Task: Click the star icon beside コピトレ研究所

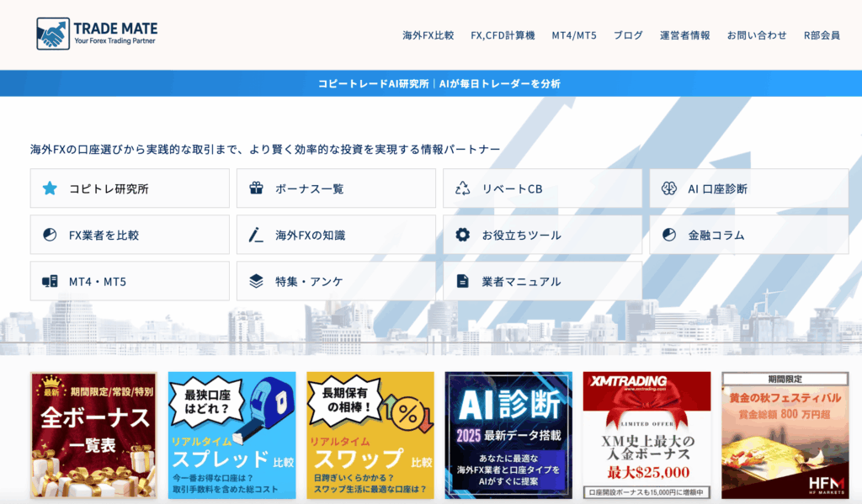Action: coord(50,188)
